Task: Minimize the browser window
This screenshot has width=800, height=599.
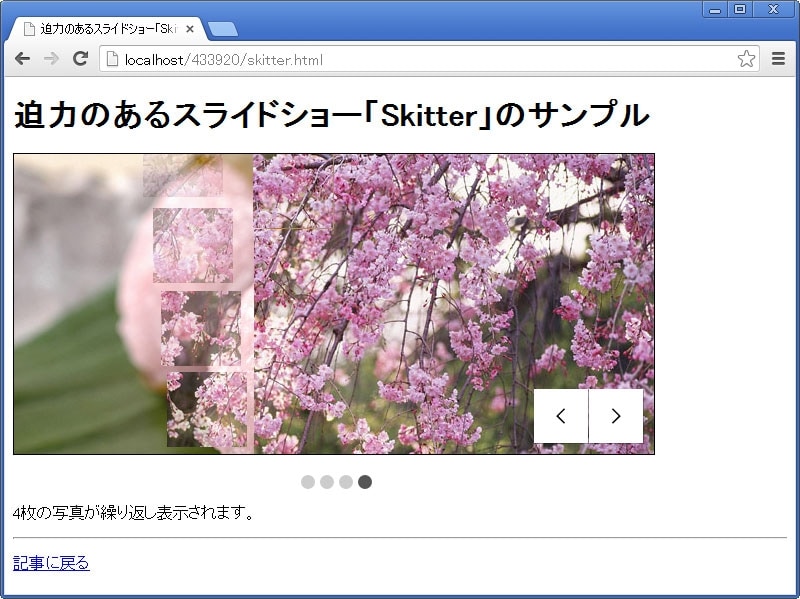Action: pyautogui.click(x=715, y=9)
